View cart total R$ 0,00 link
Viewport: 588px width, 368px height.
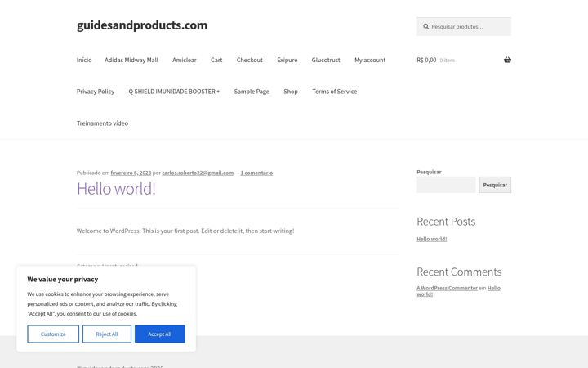426,60
